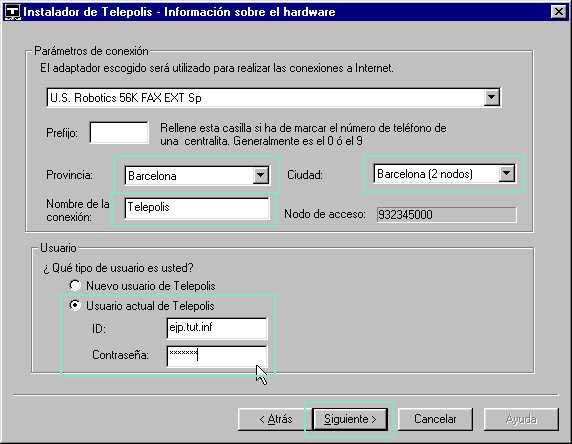Open the modem adapter dropdown arrow
Screen dimensions: 572x444
click(491, 97)
